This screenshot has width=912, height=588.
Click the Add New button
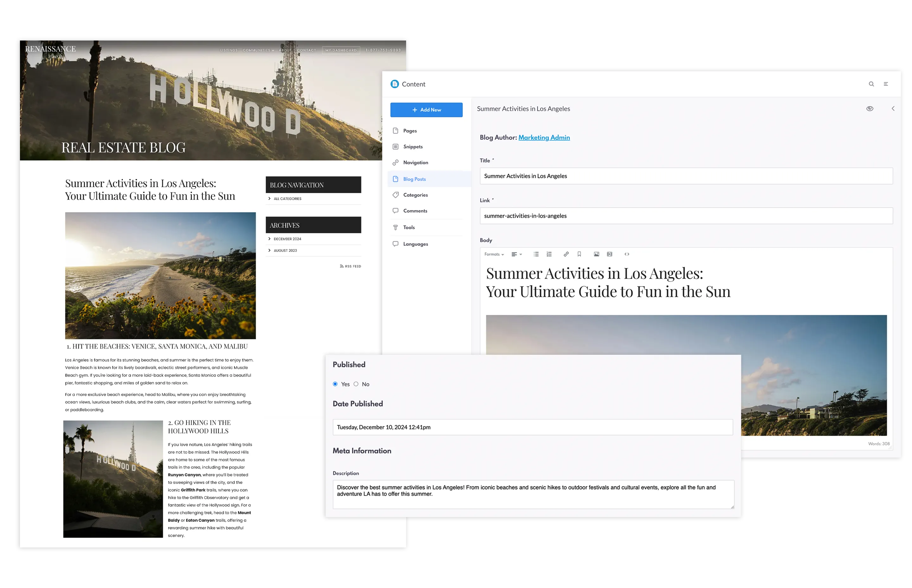pos(426,110)
